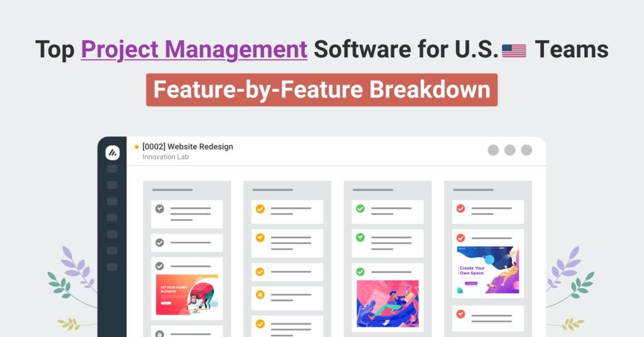This screenshot has width=644, height=337.
Task: Click the app logo in the dark sidebar
Action: tap(112, 152)
